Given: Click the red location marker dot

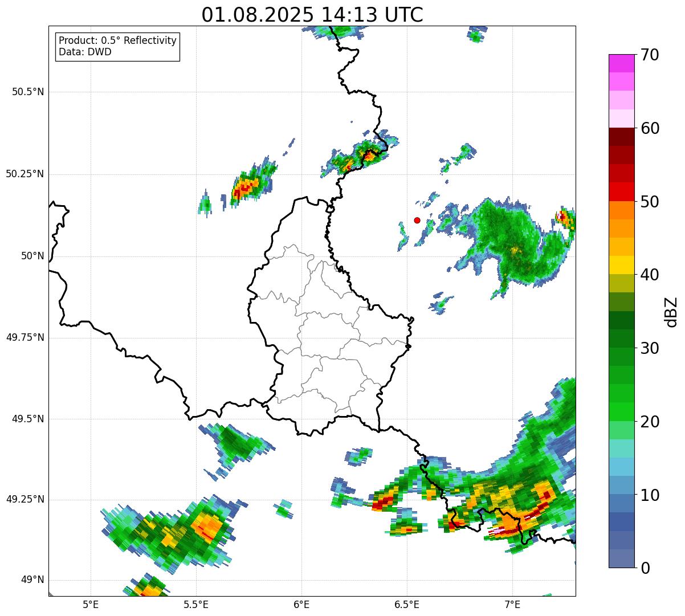Looking at the screenshot, I should (x=417, y=220).
